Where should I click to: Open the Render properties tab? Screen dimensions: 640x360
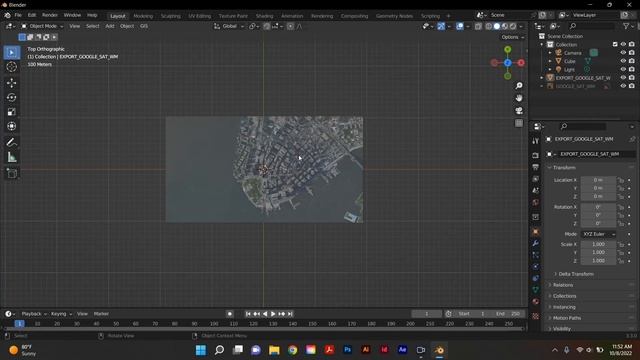[x=536, y=156]
